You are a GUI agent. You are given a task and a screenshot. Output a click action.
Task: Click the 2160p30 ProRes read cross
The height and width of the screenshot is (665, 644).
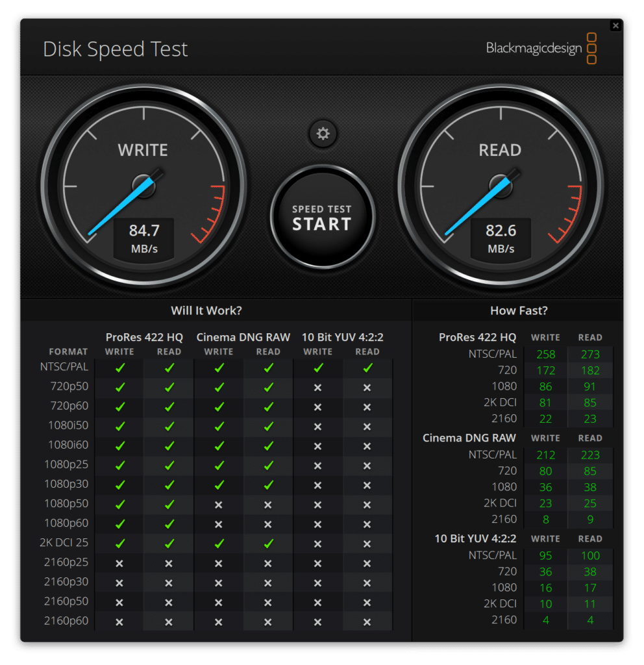pyautogui.click(x=169, y=583)
